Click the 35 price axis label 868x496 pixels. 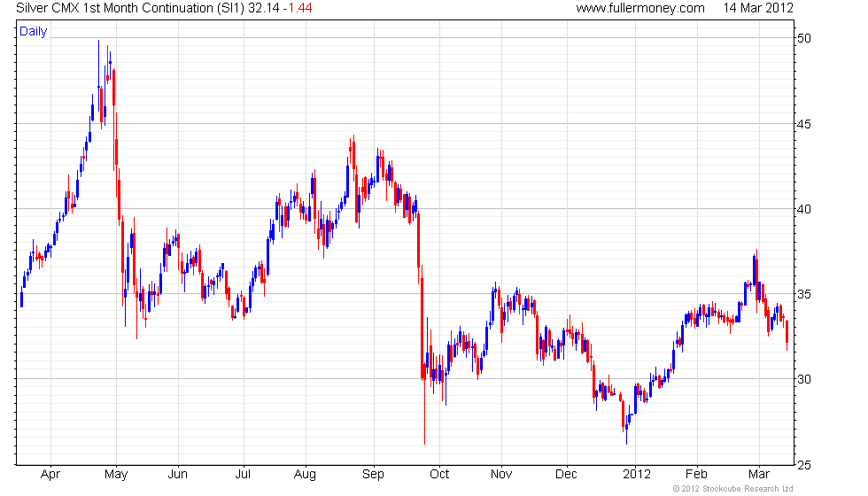[804, 294]
